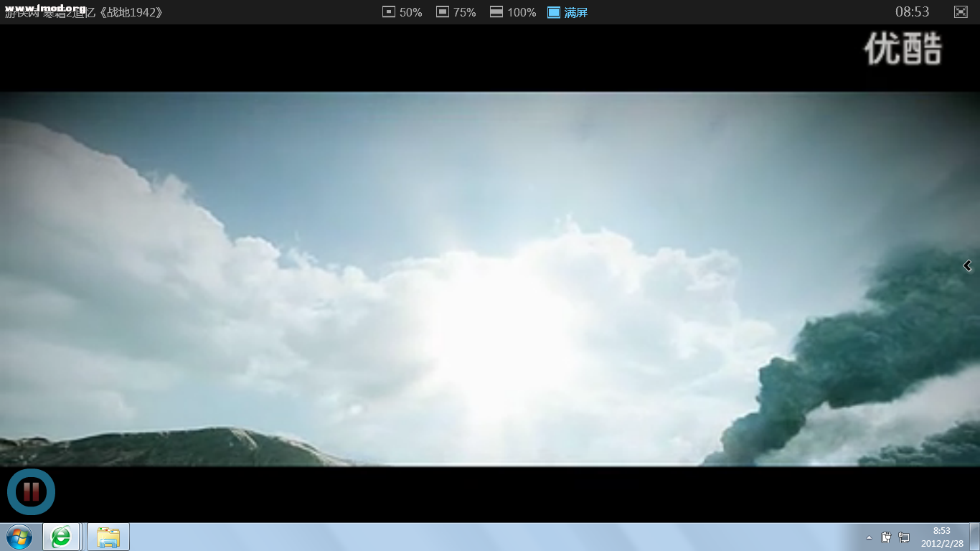Screen dimensions: 980x551
Task: Open the Windows Start menu
Action: click(x=19, y=537)
